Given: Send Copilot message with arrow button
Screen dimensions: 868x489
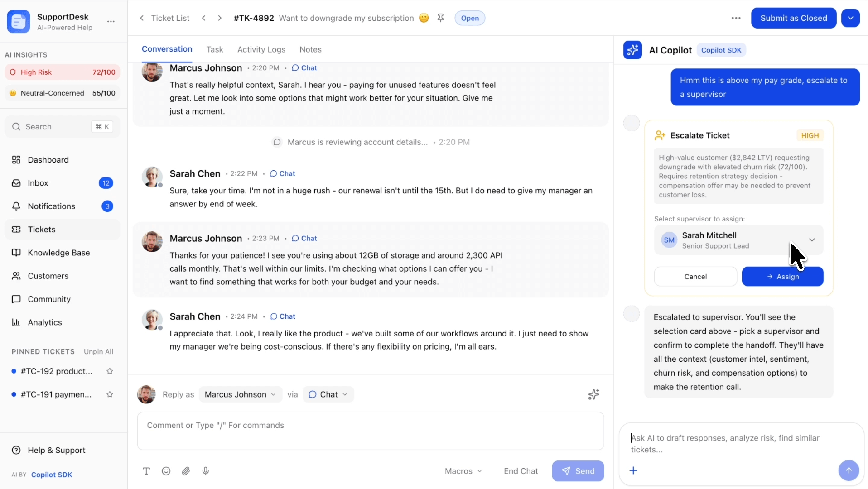Looking at the screenshot, I should tap(848, 470).
